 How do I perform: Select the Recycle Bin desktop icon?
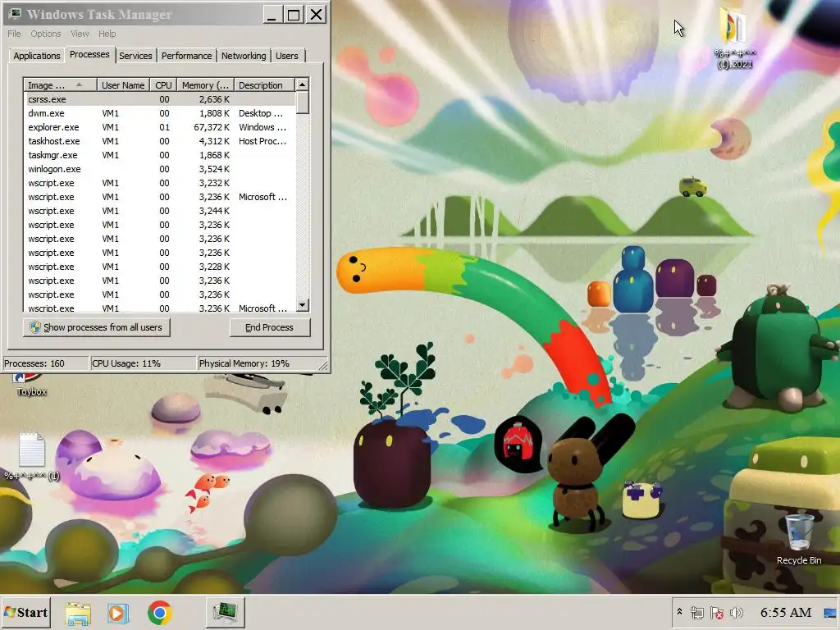[x=799, y=539]
